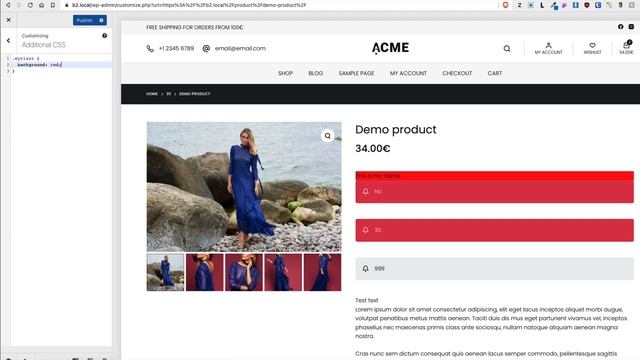
Task: Open the CART menu item
Action: (495, 73)
